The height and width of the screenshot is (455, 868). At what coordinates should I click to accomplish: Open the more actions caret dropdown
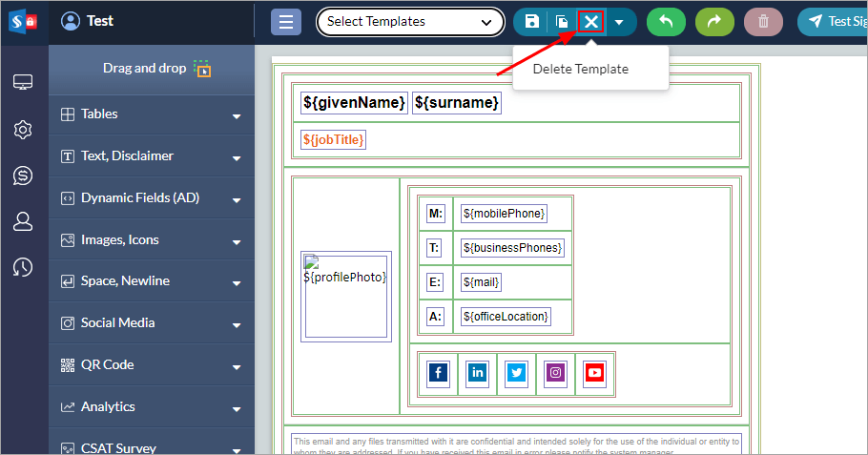pos(620,22)
